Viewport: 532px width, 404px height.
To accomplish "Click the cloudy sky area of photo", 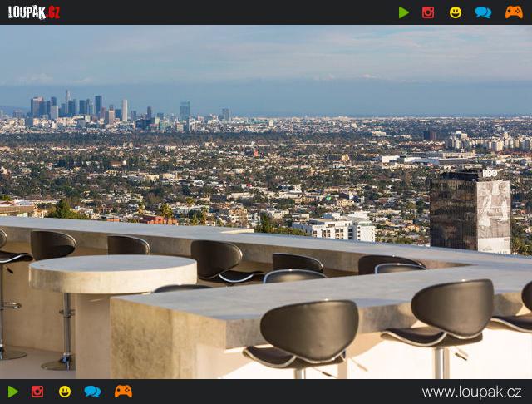I will coord(266,54).
